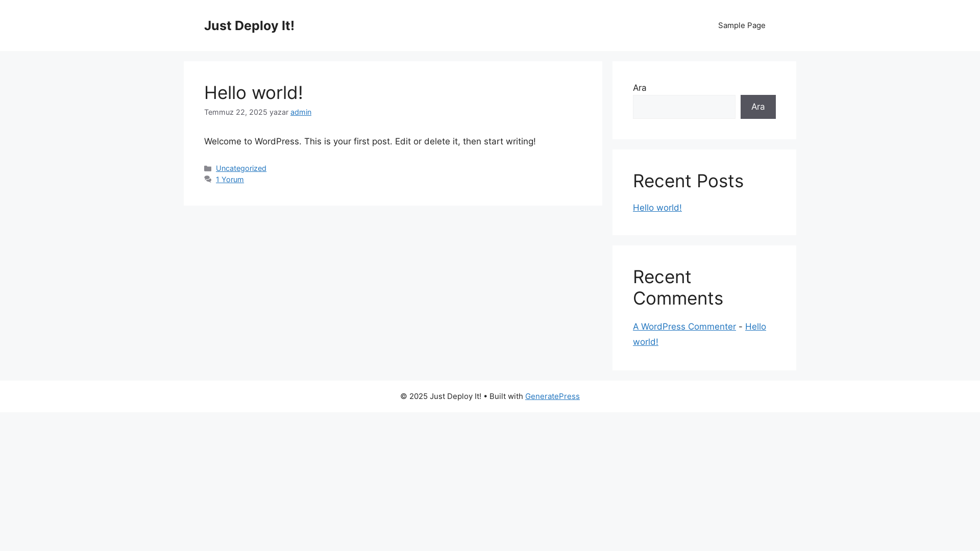Click the Recent Comments widget heading
The image size is (980, 551).
pyautogui.click(x=678, y=288)
